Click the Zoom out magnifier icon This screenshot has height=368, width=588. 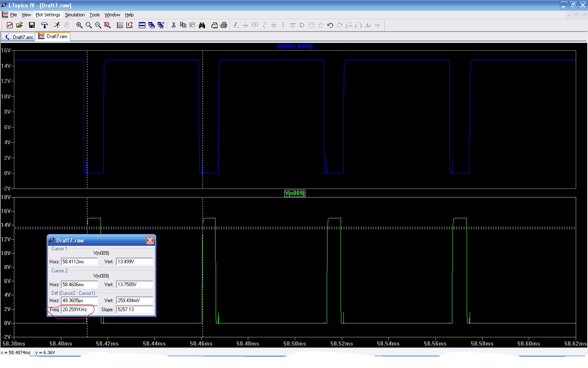coord(98,25)
